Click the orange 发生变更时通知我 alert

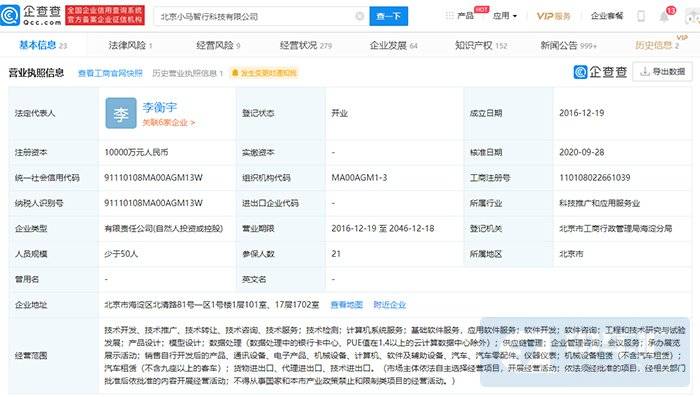pos(264,73)
